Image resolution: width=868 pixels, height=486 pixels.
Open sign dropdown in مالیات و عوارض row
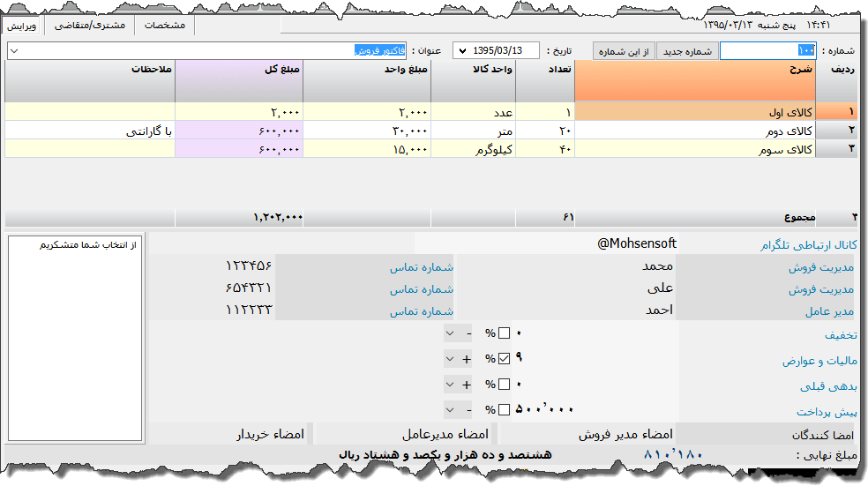coord(450,359)
